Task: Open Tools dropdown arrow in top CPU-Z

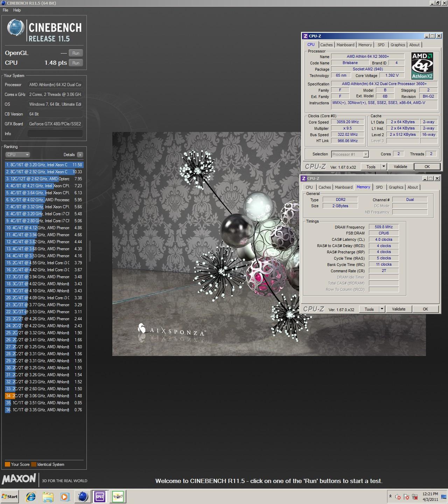Action: [384, 167]
